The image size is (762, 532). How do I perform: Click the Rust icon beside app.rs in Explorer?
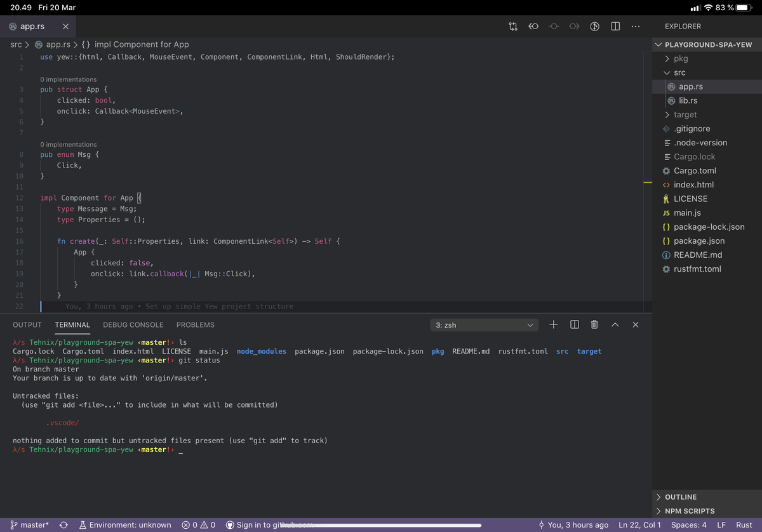[x=670, y=86]
